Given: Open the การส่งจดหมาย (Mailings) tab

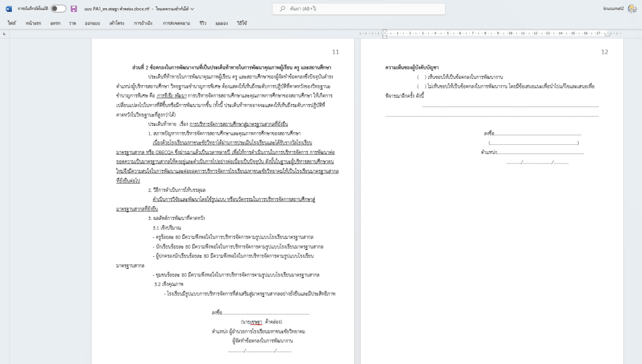Looking at the screenshot, I should [x=176, y=23].
